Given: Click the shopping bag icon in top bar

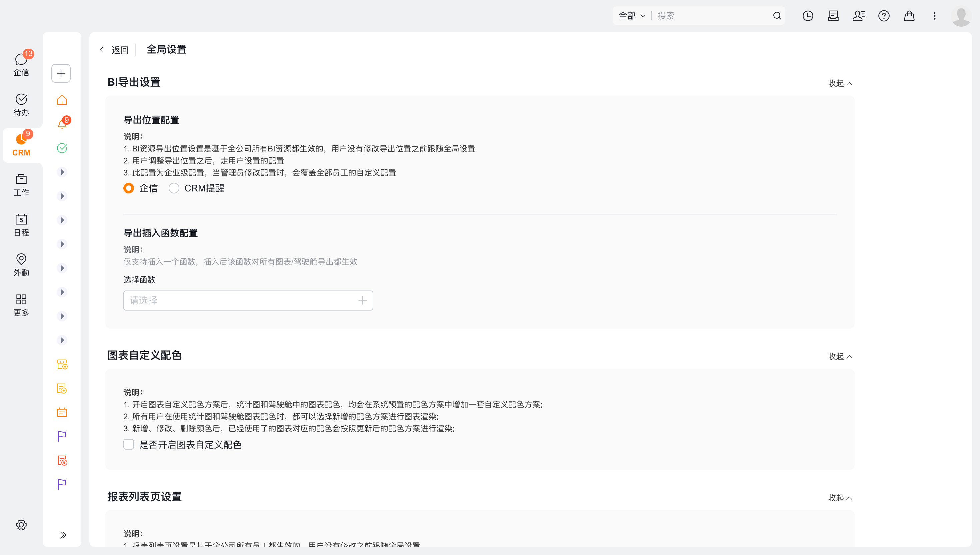Looking at the screenshot, I should click(909, 16).
